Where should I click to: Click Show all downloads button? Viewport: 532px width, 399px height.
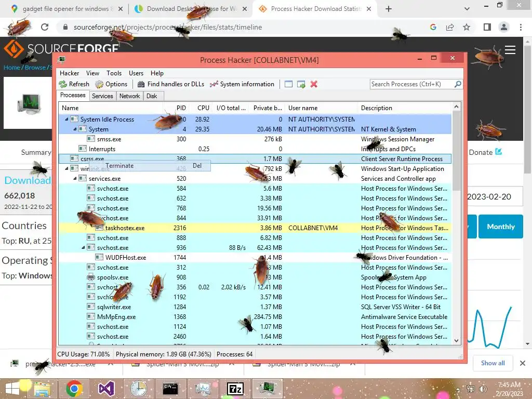click(x=493, y=363)
